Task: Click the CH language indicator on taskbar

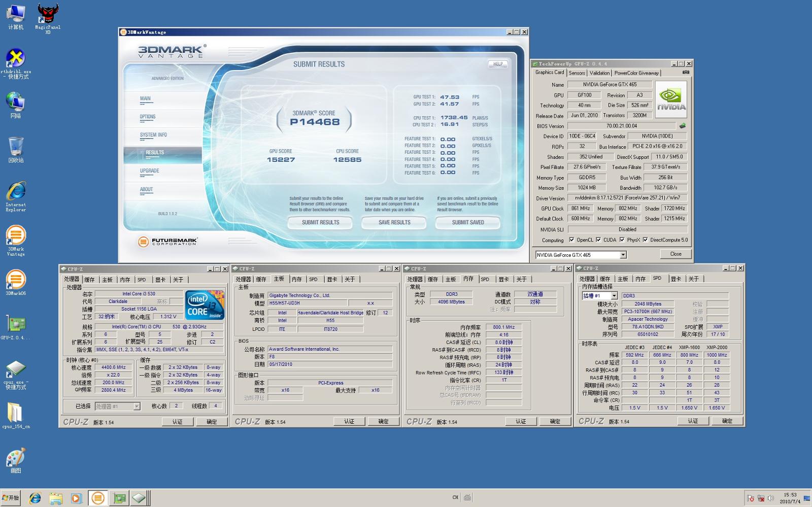Action: coord(455,497)
